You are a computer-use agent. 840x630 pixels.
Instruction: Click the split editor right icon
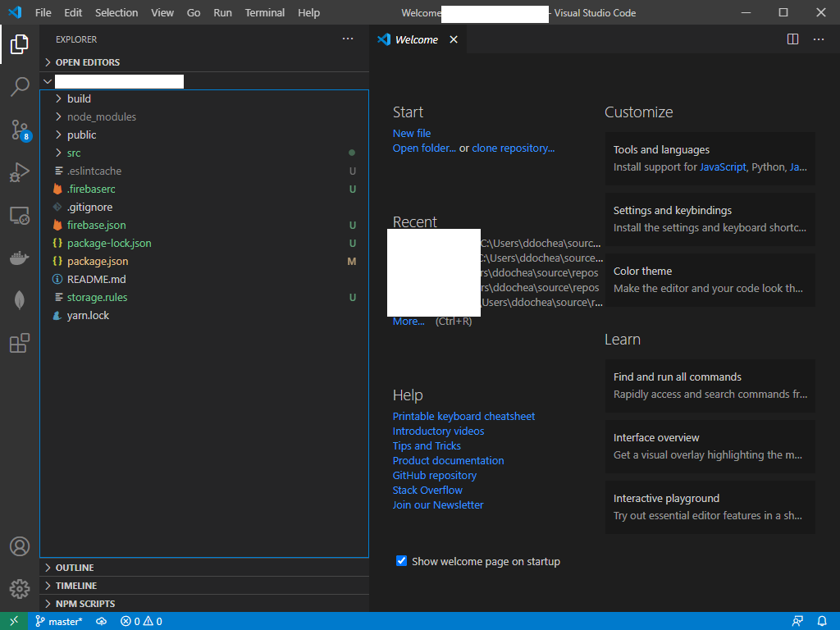(x=792, y=39)
